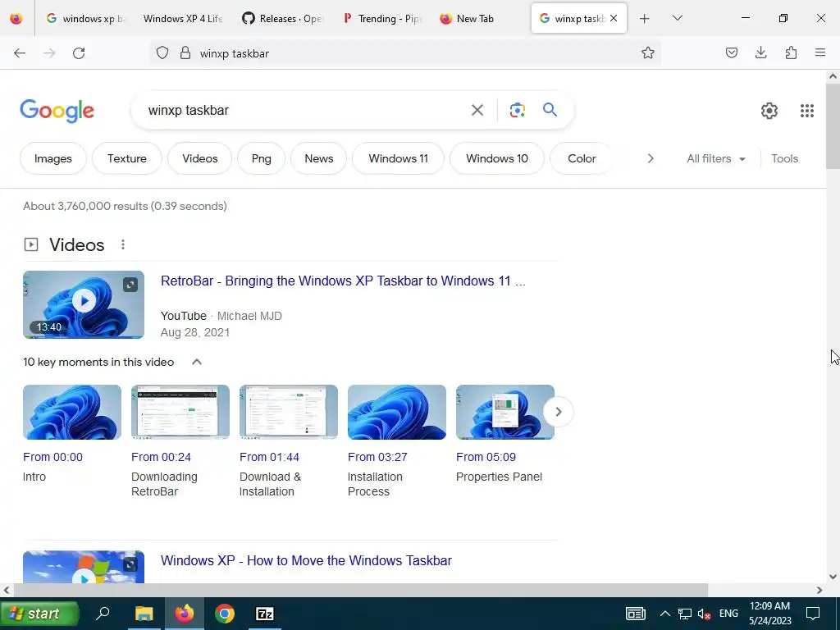Screen dimensions: 840x630
Task: Filter results by Windows 10
Action: 496,158
